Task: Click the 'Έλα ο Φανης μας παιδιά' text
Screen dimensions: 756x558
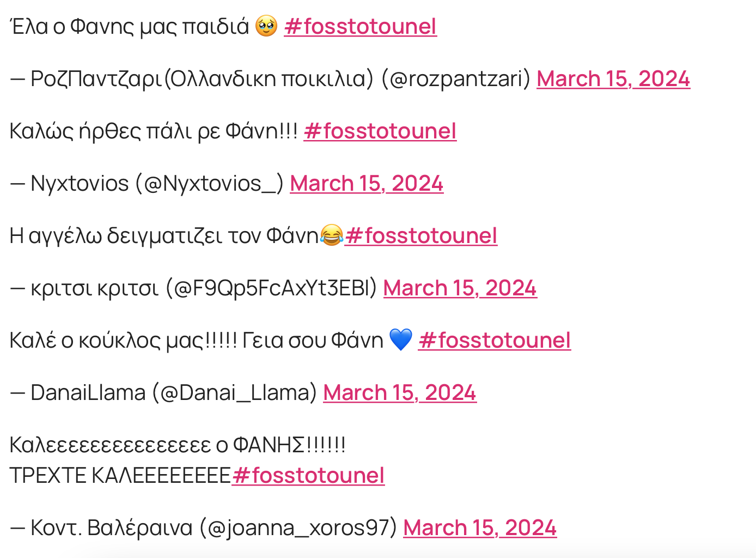Action: [x=129, y=26]
